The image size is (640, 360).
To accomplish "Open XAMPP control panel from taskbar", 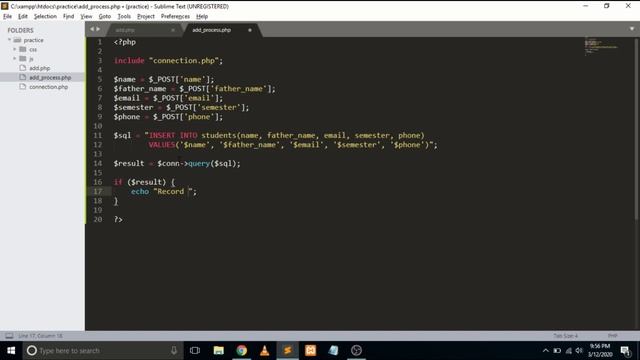I will pos(310,351).
